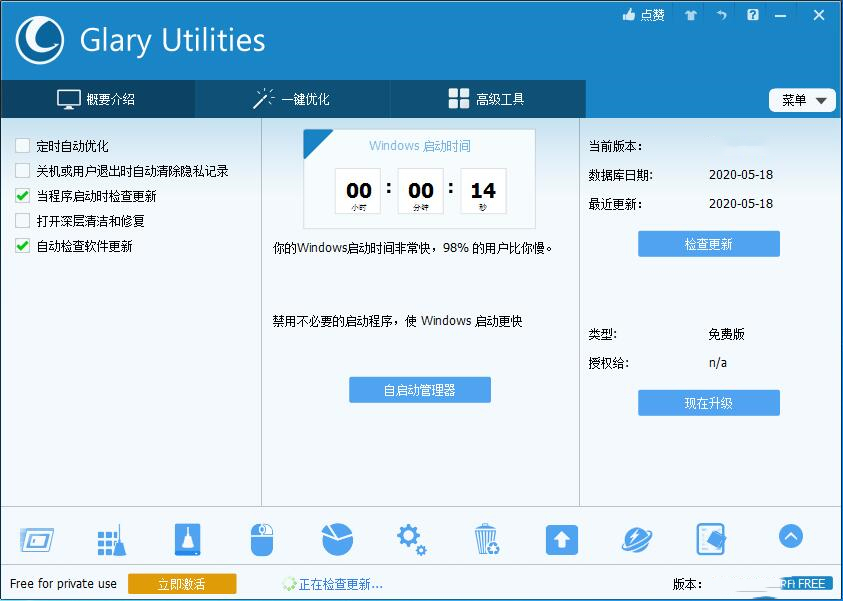Image resolution: width=843 pixels, height=601 pixels.
Task: Enable 关机或用户退出时自动清除隐私记录 checkbox
Action: point(23,171)
